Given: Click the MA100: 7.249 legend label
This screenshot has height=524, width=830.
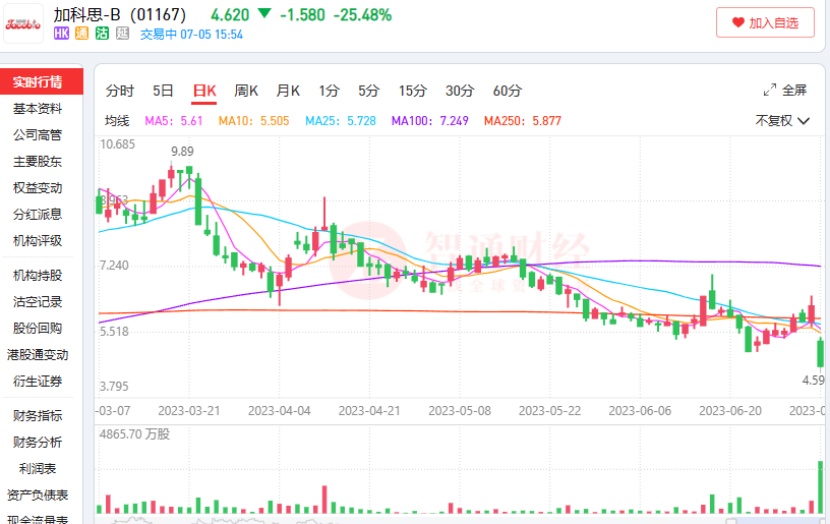Looking at the screenshot, I should click(430, 121).
